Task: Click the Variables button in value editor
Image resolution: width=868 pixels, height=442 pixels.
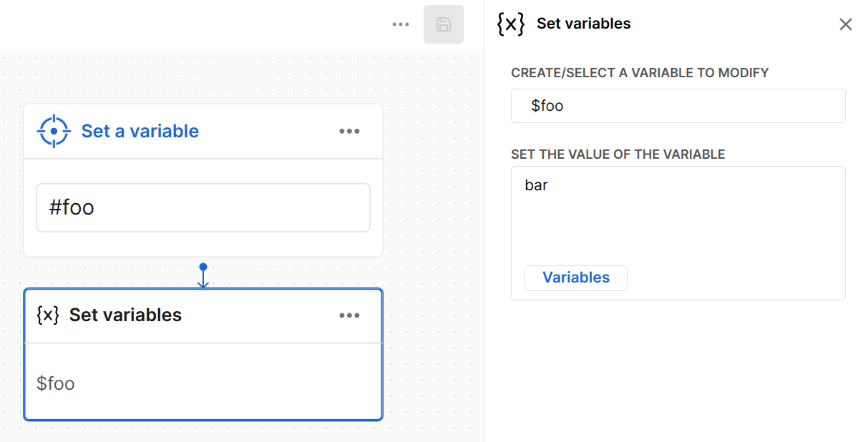Action: (576, 278)
